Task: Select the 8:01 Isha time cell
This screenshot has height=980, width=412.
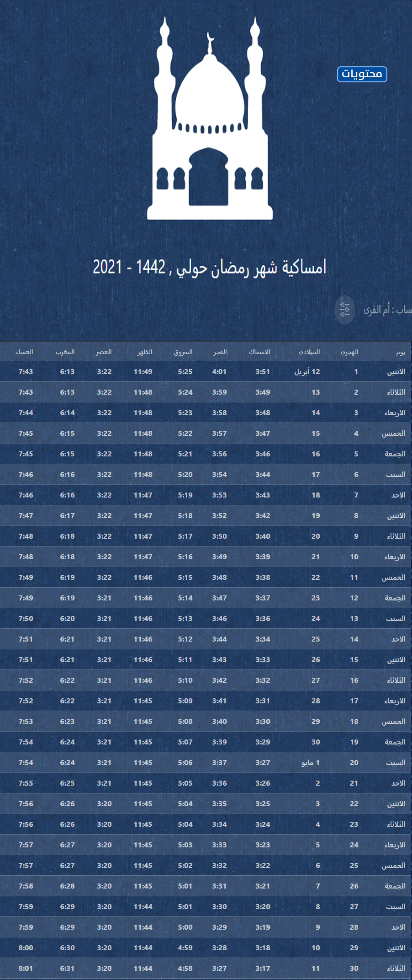Action: pyautogui.click(x=26, y=968)
